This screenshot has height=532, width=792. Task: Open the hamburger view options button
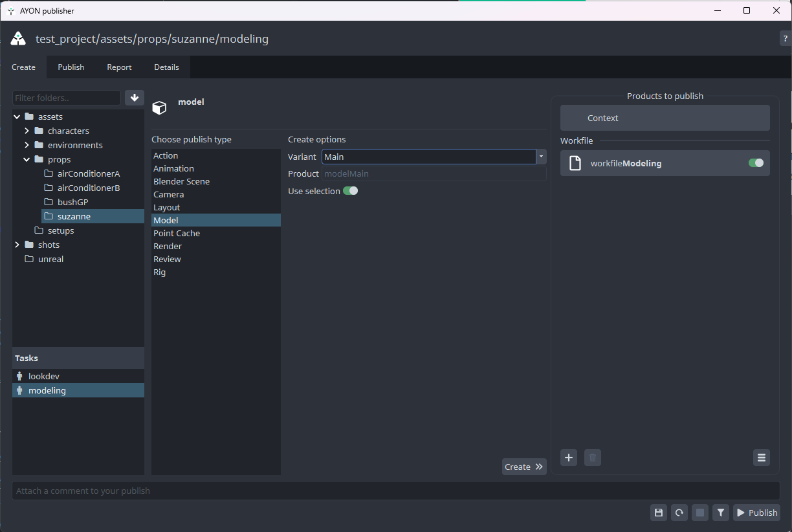[762, 458]
